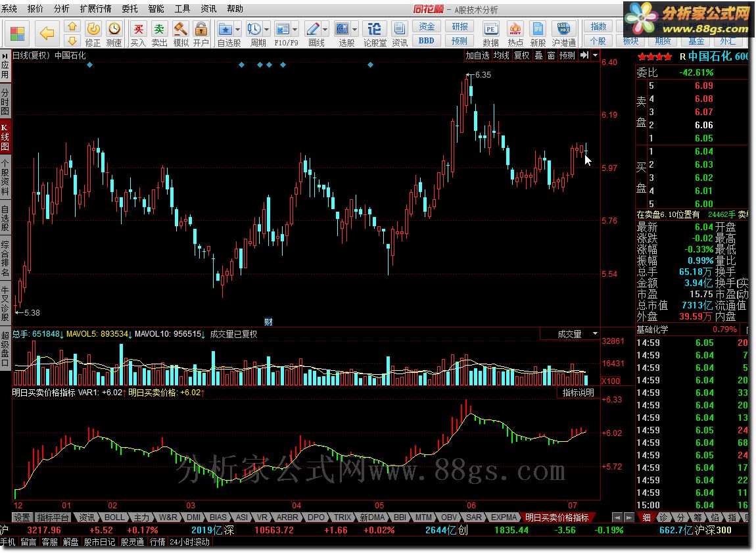Switch to K线图 sidebar view

click(x=5, y=137)
